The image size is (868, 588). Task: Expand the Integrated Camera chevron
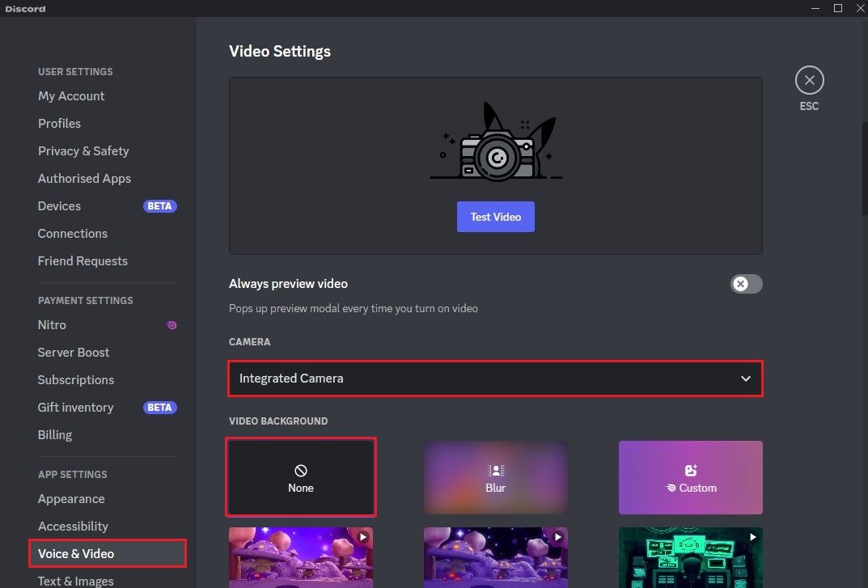coord(745,378)
